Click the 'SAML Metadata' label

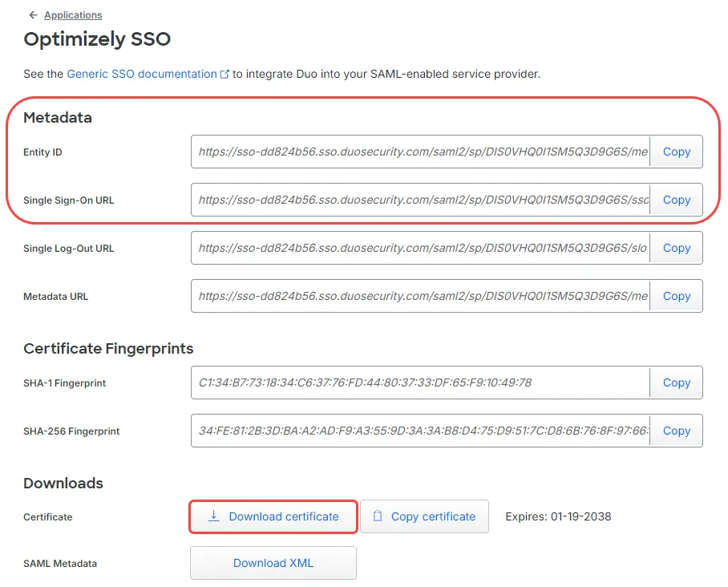(60, 563)
